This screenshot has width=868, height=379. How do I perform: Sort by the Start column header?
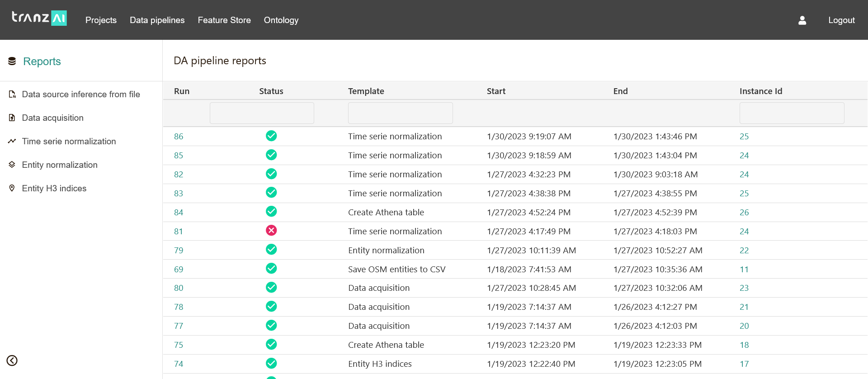point(496,91)
